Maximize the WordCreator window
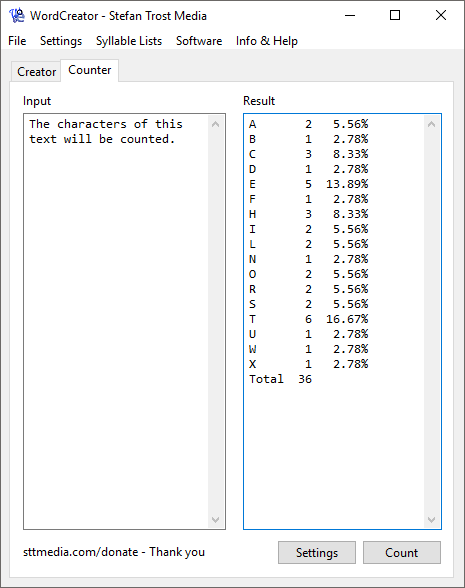Screen dimensions: 465x588 tap(395, 15)
